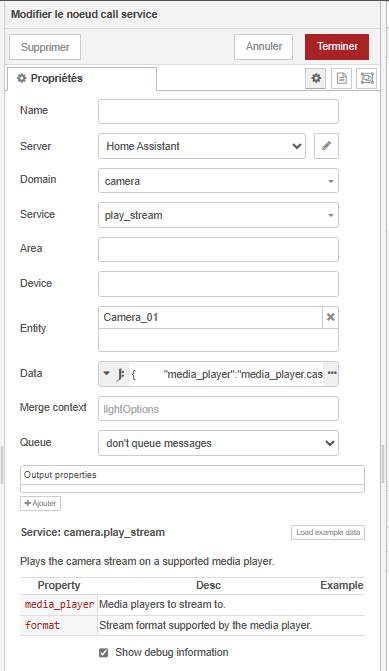
Task: Open Domain dropdown showing camera
Action: click(x=218, y=181)
